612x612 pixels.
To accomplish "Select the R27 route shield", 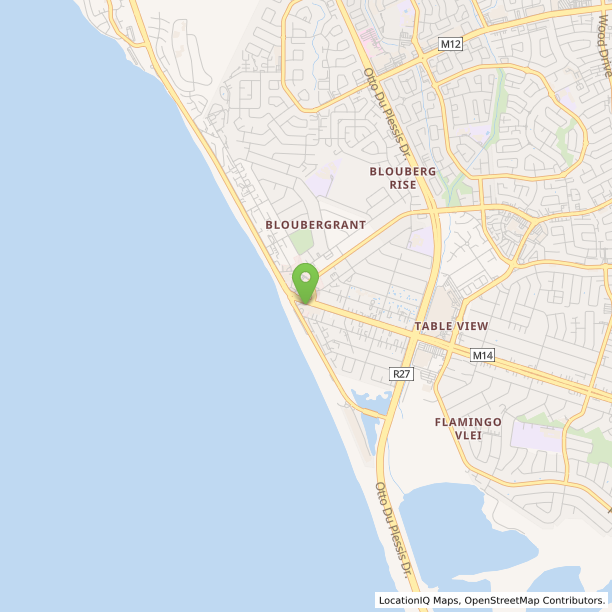I will (x=401, y=374).
